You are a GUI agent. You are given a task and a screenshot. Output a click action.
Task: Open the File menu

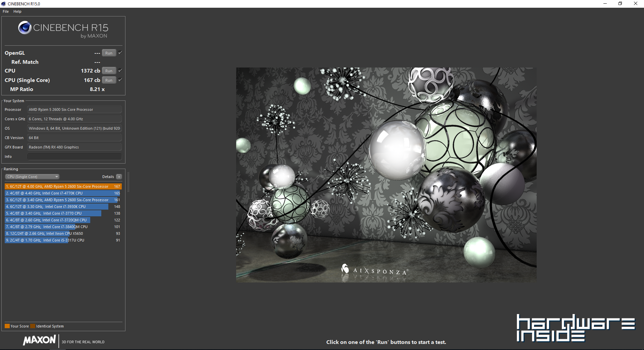tap(6, 11)
